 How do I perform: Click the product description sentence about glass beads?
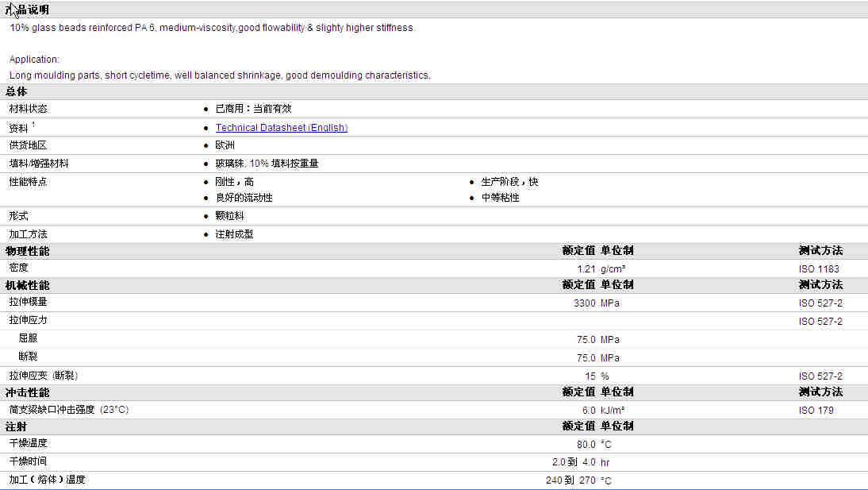point(212,28)
